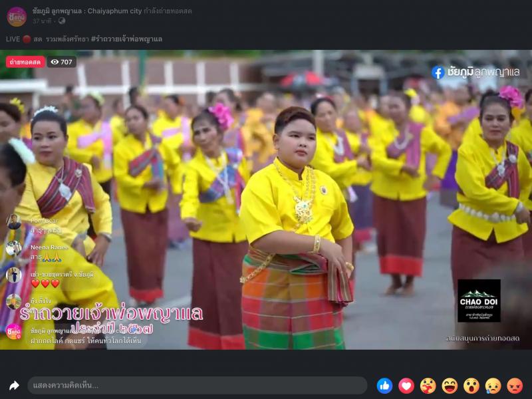Viewport: 532px width, 399px height.
Task: Click the red live broadcast badge
Action: point(25,62)
